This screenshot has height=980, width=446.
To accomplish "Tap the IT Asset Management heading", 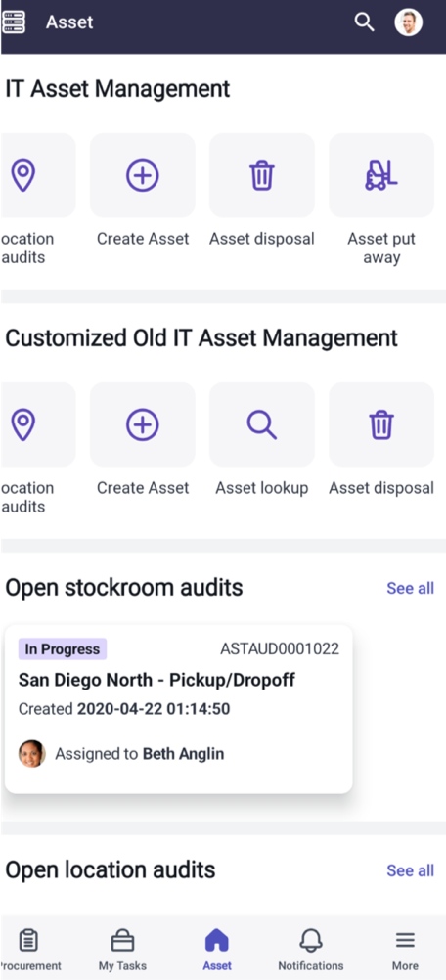I will (118, 89).
